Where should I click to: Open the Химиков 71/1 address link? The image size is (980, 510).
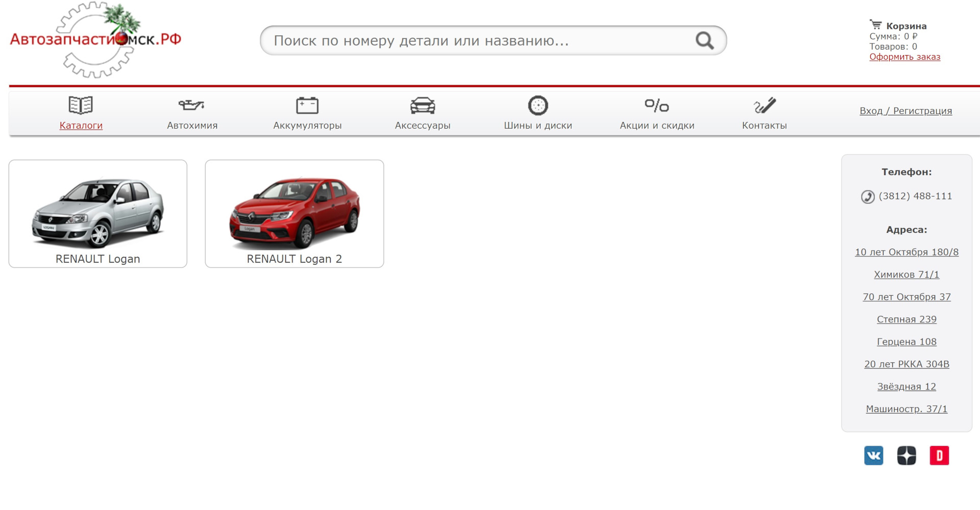(x=906, y=274)
